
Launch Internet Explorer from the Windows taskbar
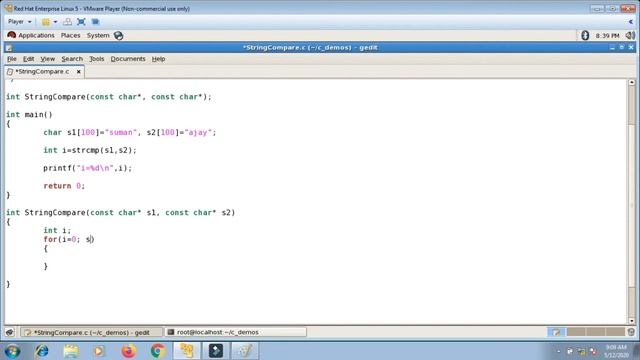(x=42, y=351)
